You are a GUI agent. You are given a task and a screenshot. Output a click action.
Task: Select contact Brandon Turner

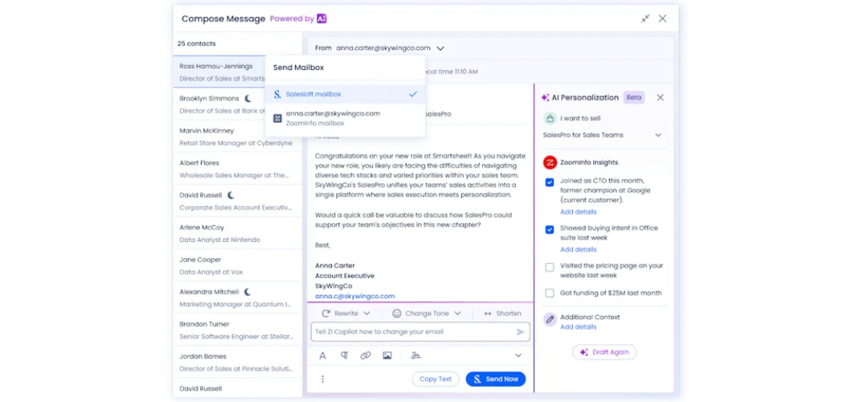[237, 330]
